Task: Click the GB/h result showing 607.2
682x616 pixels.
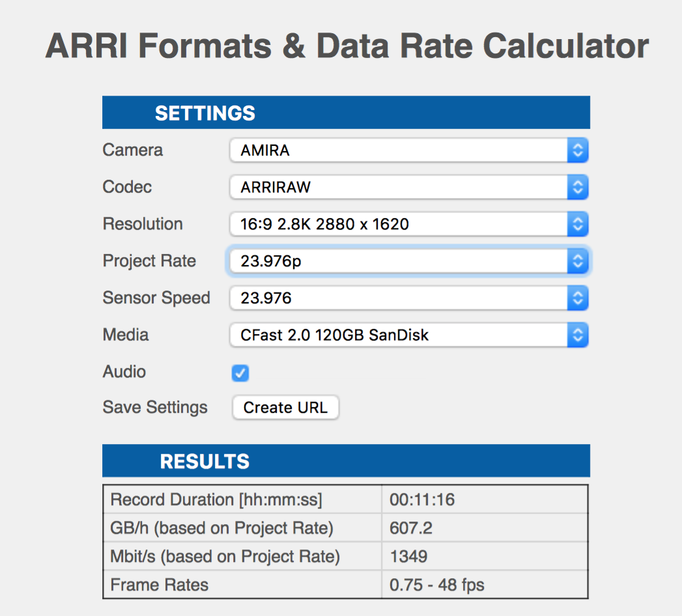Action: (411, 528)
